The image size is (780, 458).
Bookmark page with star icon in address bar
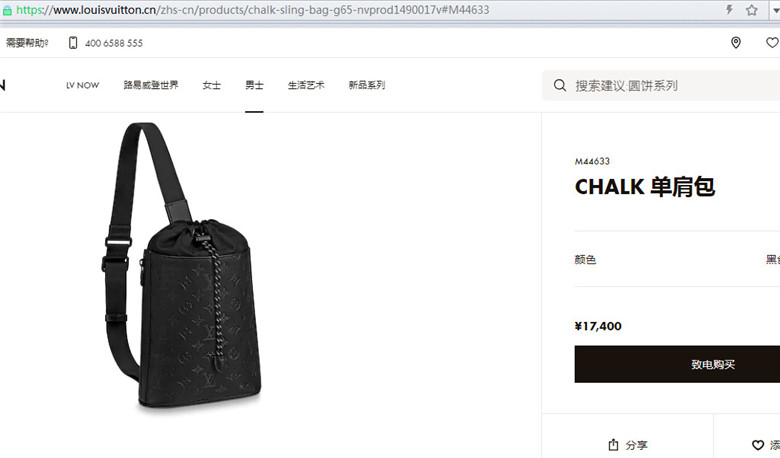click(x=752, y=10)
